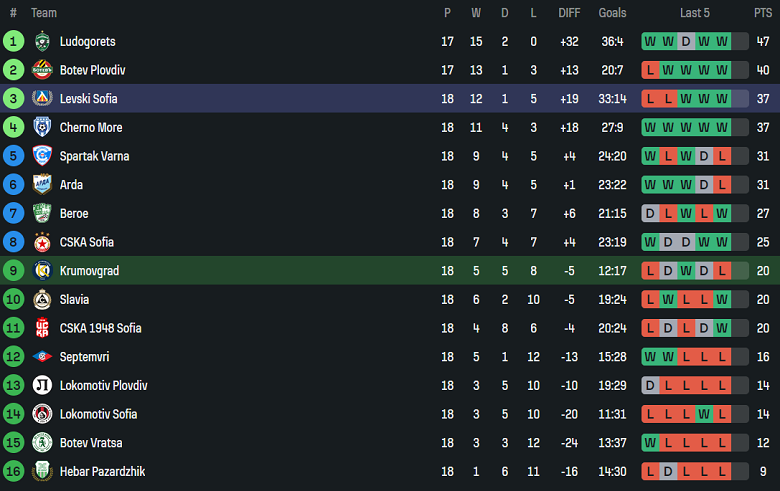Click Slavia's position 10 rank badge
The image size is (780, 491).
click(x=13, y=299)
